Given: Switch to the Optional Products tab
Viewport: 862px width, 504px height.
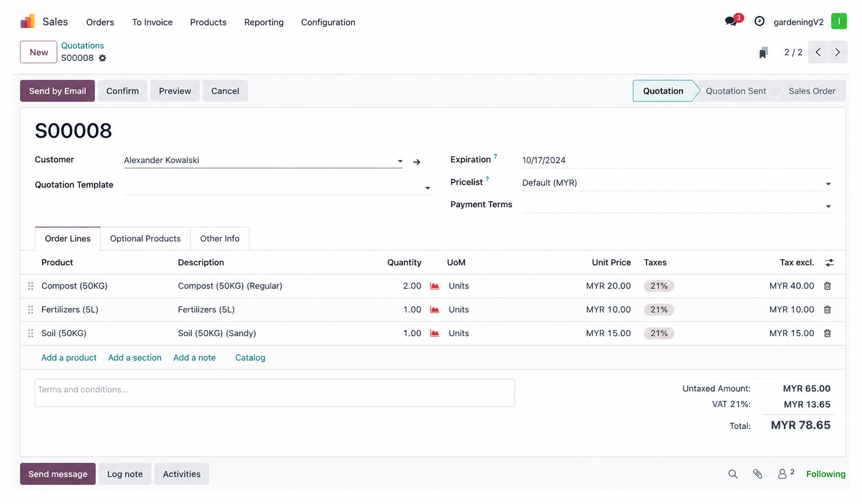Looking at the screenshot, I should point(145,239).
